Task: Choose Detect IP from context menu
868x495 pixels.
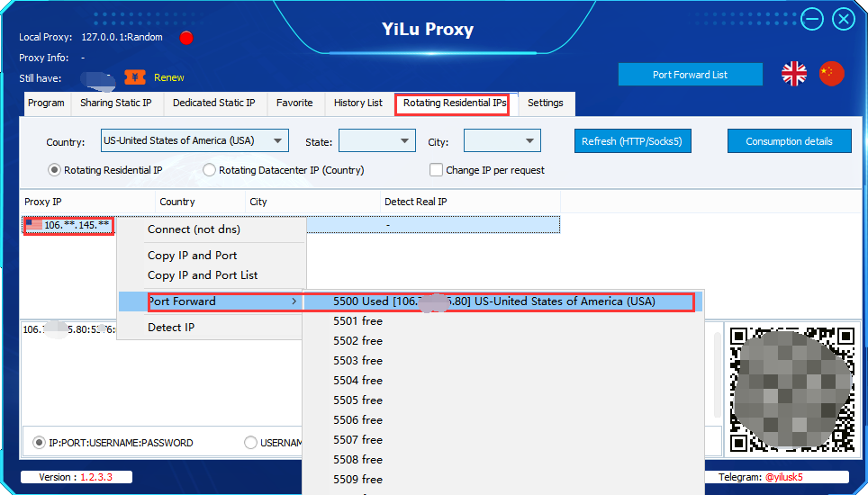Action: click(212, 328)
